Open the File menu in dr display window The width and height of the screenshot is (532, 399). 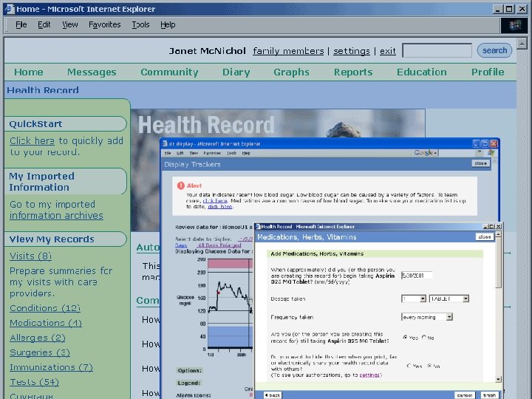point(168,153)
